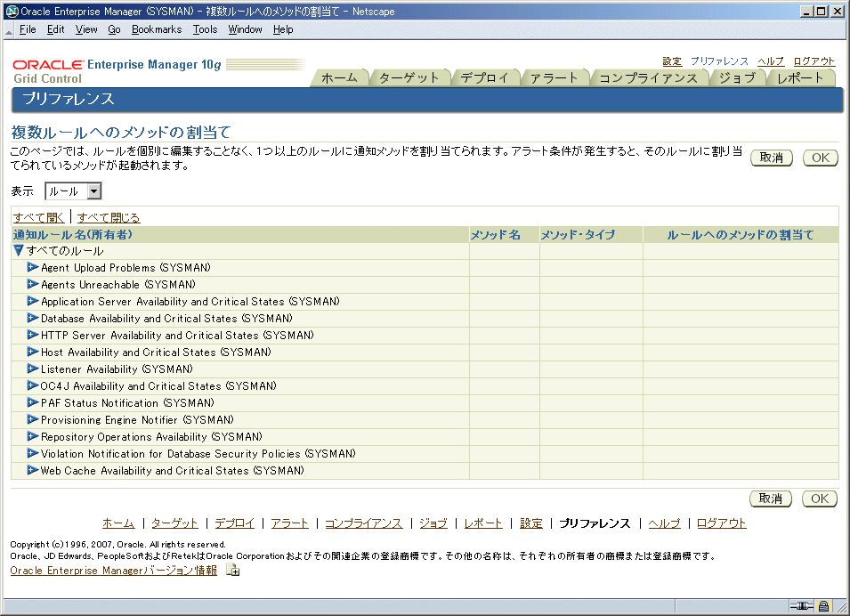Switch to the ターゲット tab
The width and height of the screenshot is (850, 616).
[409, 78]
